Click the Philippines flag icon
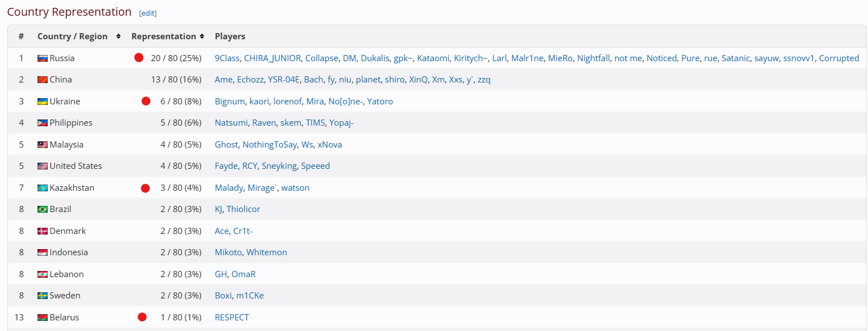The image size is (868, 331). pyautogui.click(x=43, y=123)
